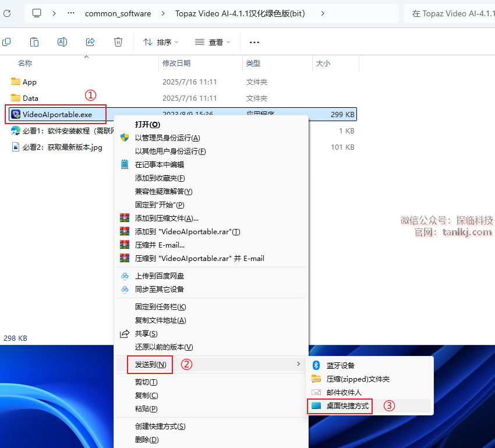495x448 pixels.
Task: Click the Bluetooth icon in the submenu
Action: click(x=316, y=365)
